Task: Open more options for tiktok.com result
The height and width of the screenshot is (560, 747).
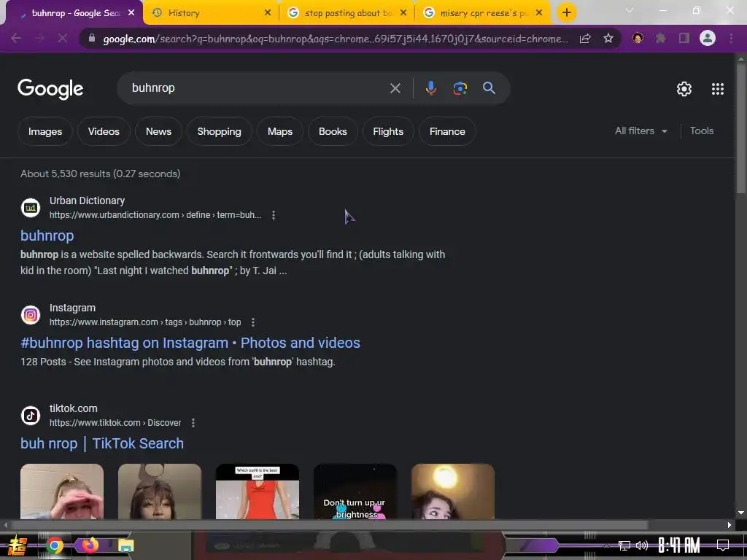Action: tap(193, 423)
